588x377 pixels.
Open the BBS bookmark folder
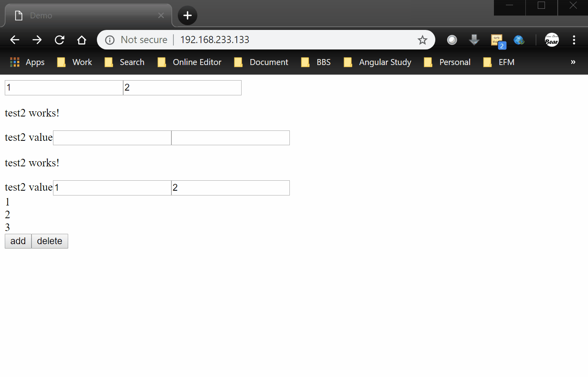coord(316,62)
